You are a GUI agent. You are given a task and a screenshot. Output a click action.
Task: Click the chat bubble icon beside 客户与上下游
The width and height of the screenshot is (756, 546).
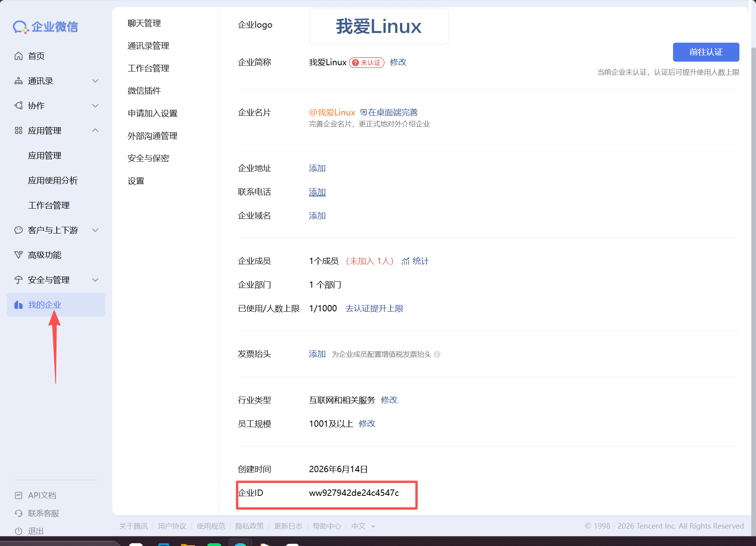19,230
